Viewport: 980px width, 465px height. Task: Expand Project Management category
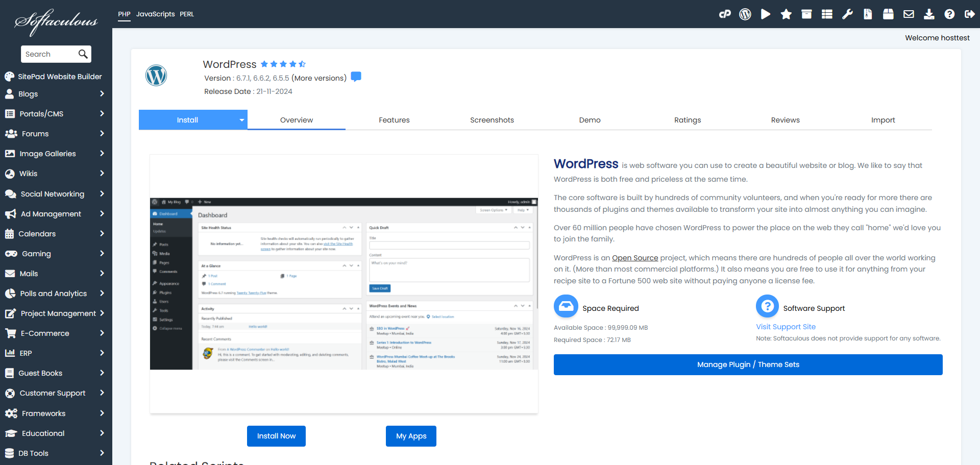click(56, 313)
